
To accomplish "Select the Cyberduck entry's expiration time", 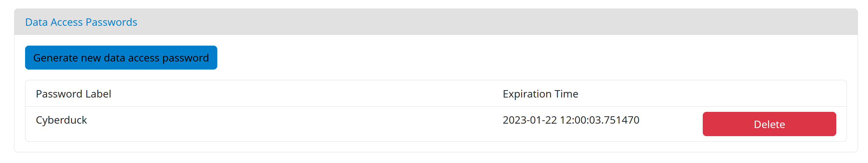I will pyautogui.click(x=571, y=120).
